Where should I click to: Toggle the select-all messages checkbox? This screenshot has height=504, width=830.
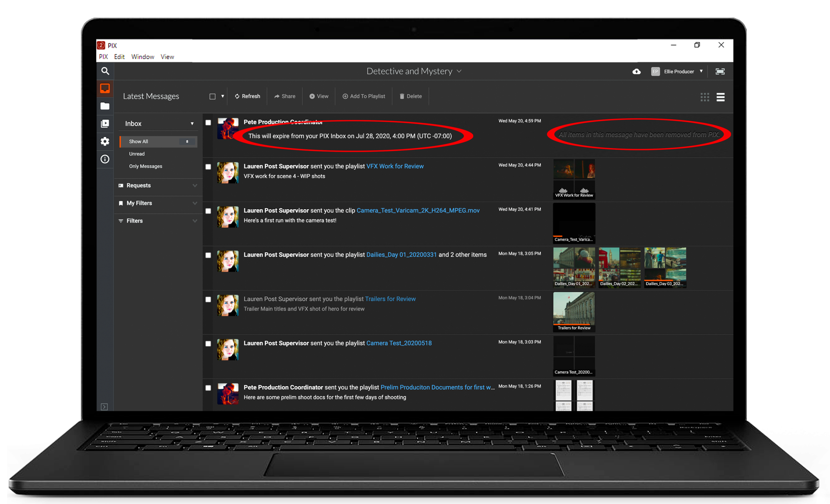point(213,96)
